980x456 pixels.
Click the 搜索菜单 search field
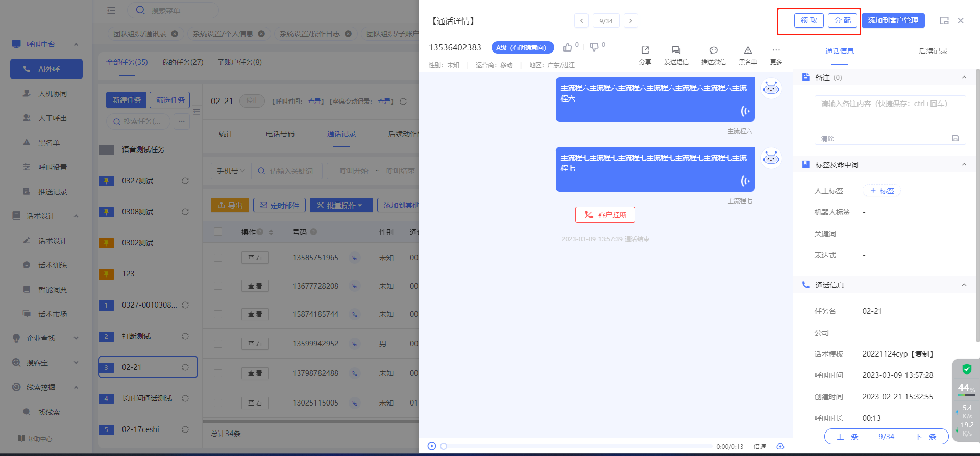click(x=173, y=10)
